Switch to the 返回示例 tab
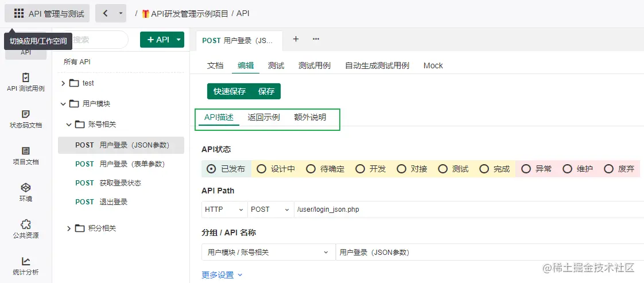Image resolution: width=644 pixels, height=283 pixels. pyautogui.click(x=263, y=117)
